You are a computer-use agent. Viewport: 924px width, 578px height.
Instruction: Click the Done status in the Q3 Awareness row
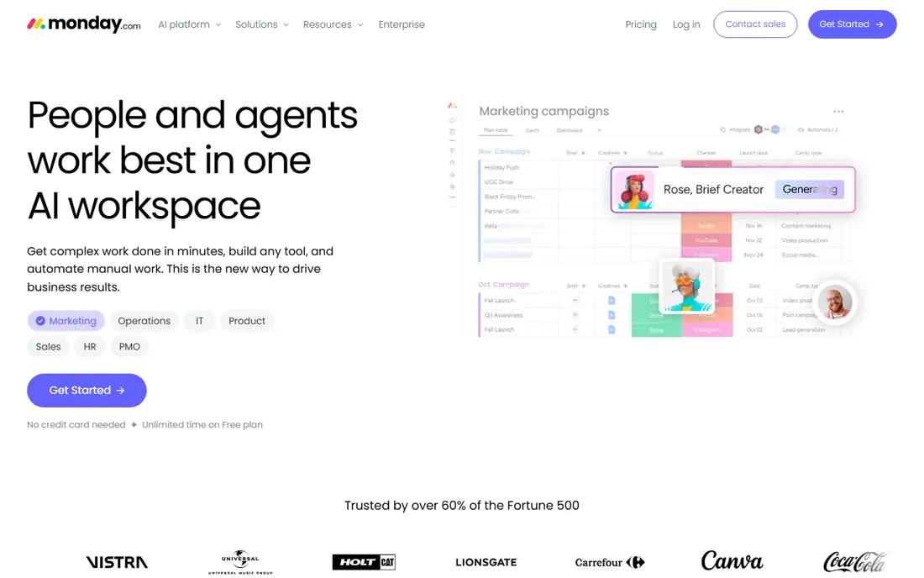(656, 315)
